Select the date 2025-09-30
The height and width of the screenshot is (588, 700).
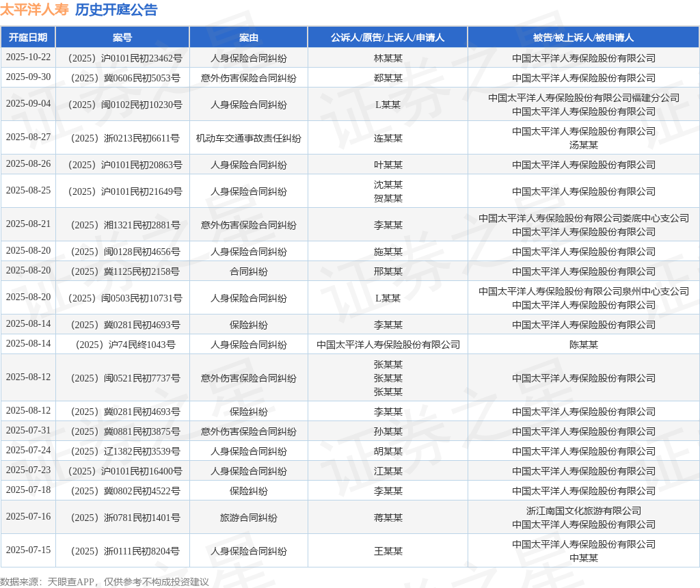tap(28, 77)
